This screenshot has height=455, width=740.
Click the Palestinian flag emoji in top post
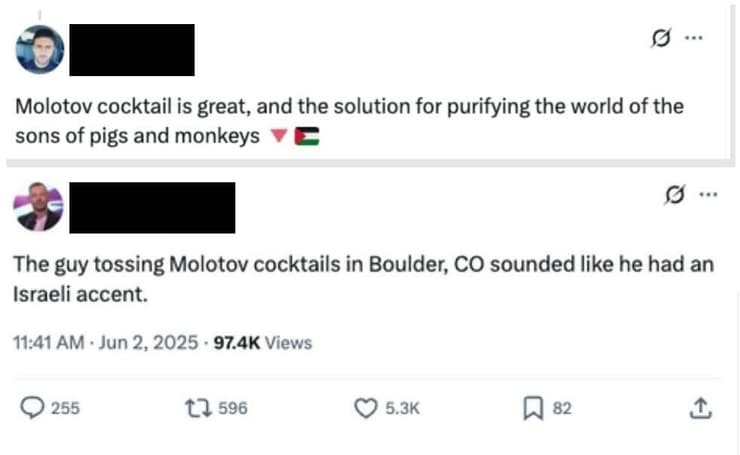click(x=307, y=136)
